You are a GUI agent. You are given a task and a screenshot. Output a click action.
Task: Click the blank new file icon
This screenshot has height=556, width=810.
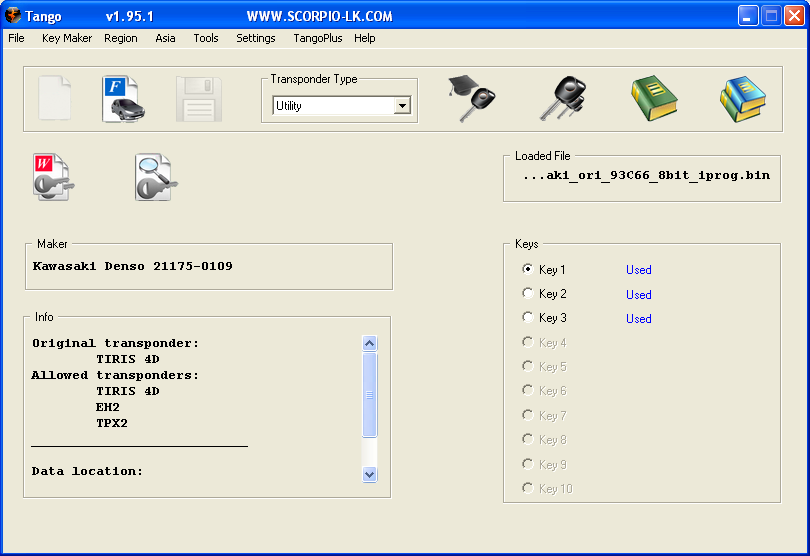click(55, 98)
